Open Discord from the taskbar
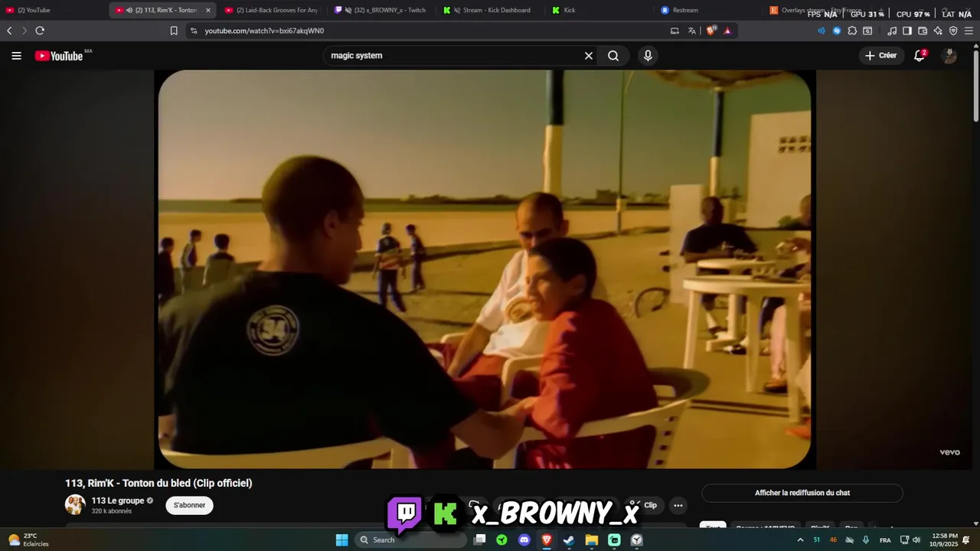This screenshot has height=551, width=980. [524, 540]
